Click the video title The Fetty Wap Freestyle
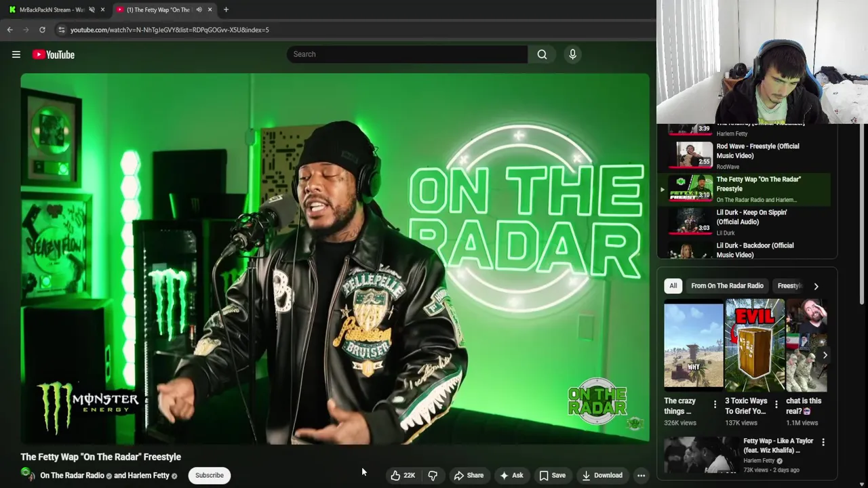The width and height of the screenshot is (868, 488). pos(100,457)
